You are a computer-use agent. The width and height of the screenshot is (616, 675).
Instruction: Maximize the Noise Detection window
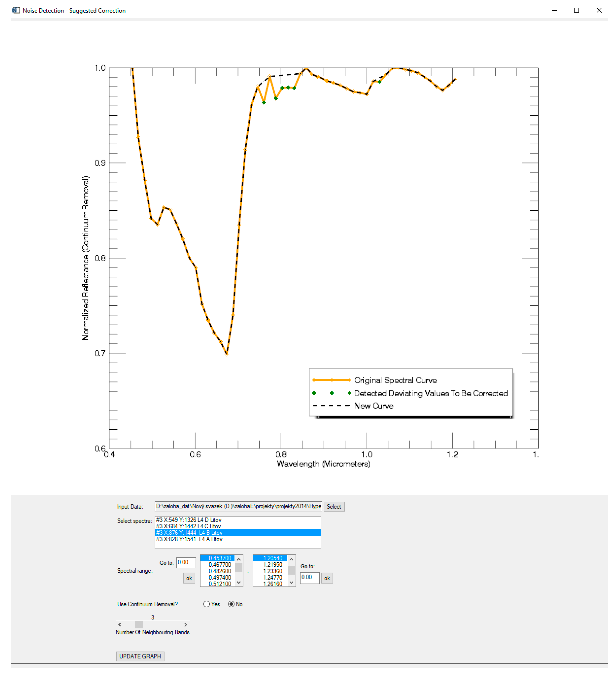point(576,10)
